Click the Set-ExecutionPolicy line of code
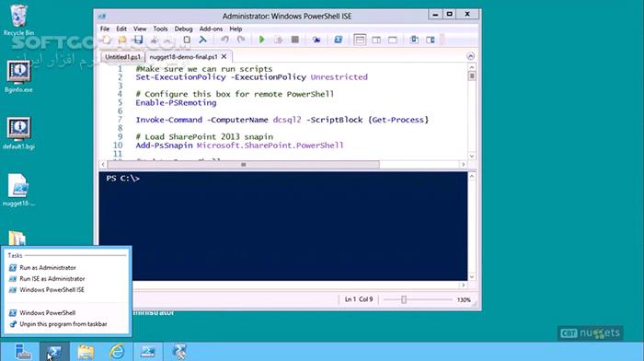Image resolution: width=644 pixels, height=361 pixels. pos(251,76)
